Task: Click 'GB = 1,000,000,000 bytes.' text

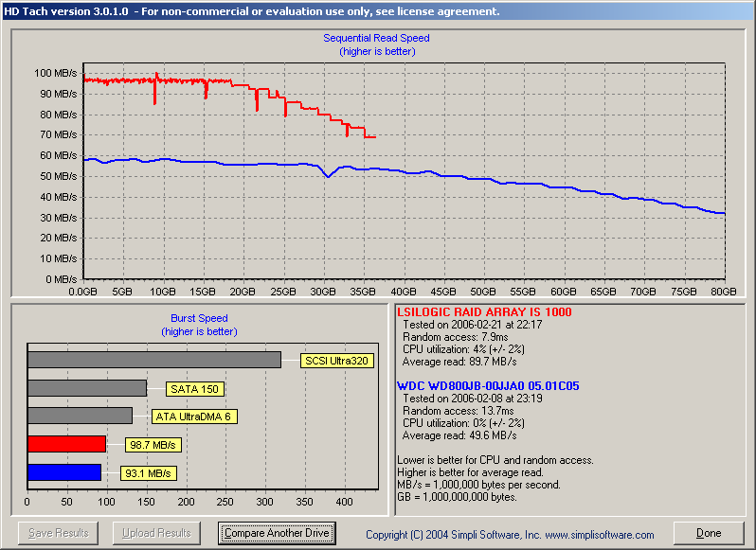Action: click(x=457, y=497)
